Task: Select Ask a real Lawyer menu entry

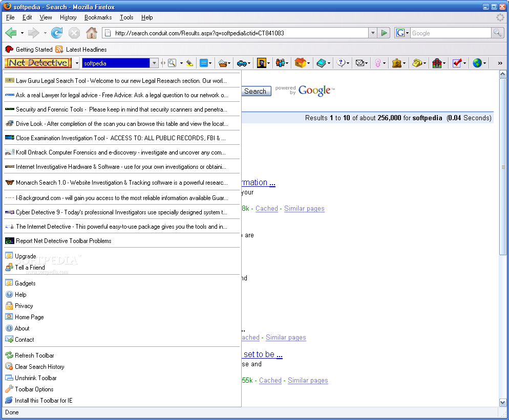Action: (x=122, y=95)
